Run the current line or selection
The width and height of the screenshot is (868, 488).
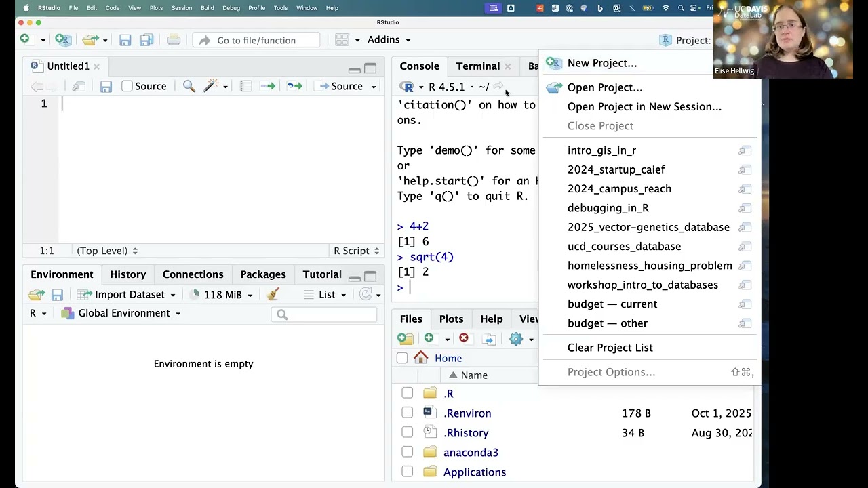coord(268,86)
